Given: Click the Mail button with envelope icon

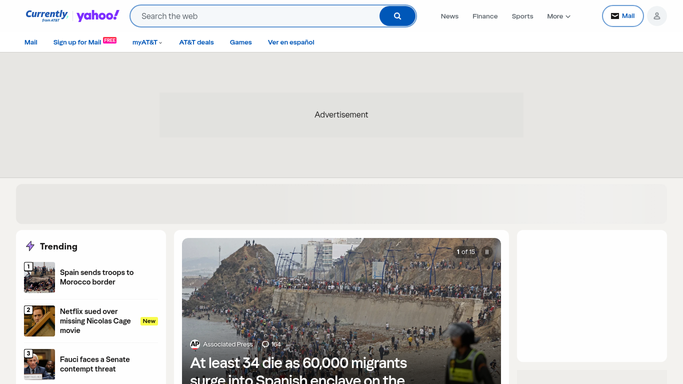Looking at the screenshot, I should (x=622, y=16).
